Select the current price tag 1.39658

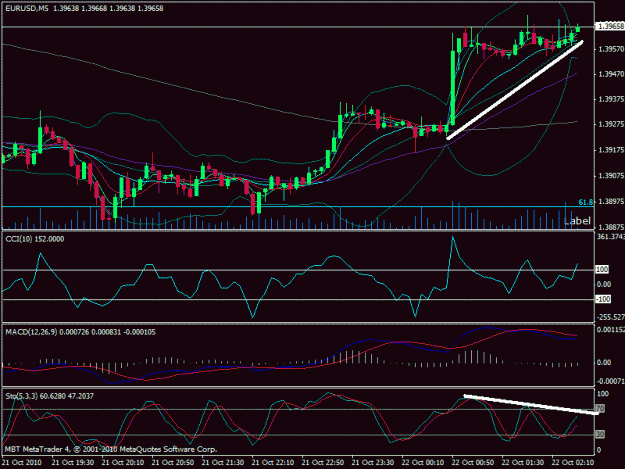(610, 26)
